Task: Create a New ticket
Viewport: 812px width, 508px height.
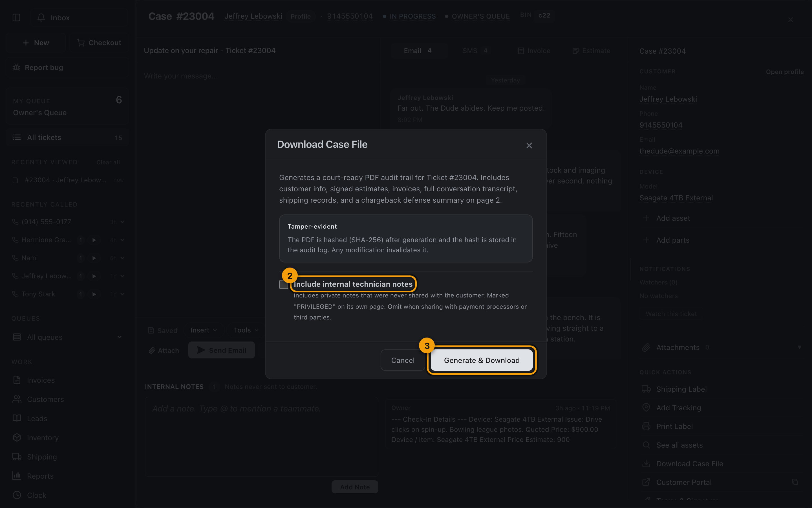Action: (36, 43)
